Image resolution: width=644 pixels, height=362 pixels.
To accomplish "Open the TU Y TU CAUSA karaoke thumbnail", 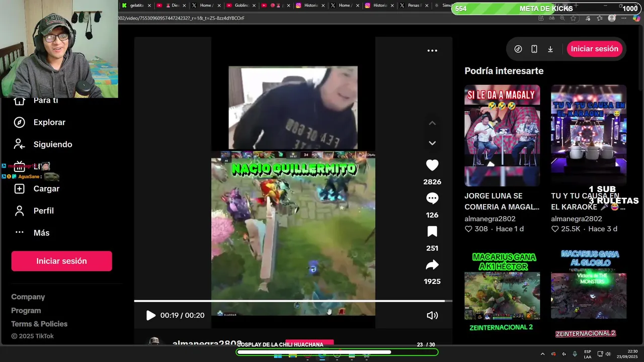I will (589, 136).
